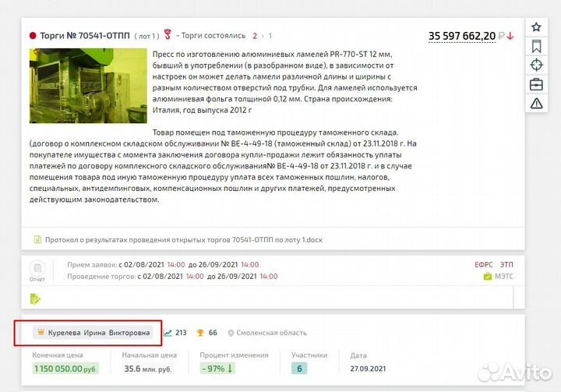Screen dimensions: 561x392
Task: Click the green МЭТС briefcase icon
Action: tap(487, 277)
